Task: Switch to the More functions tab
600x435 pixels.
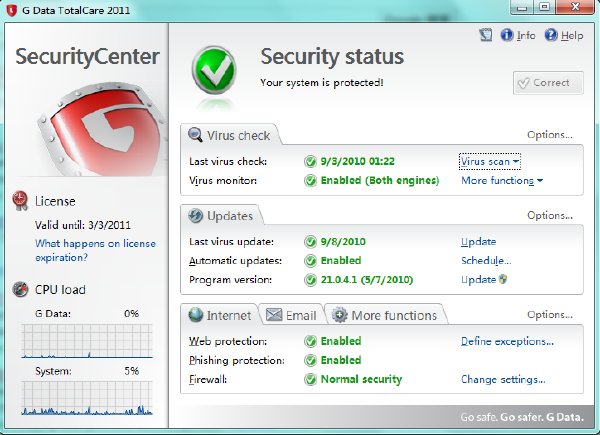Action: coord(385,315)
